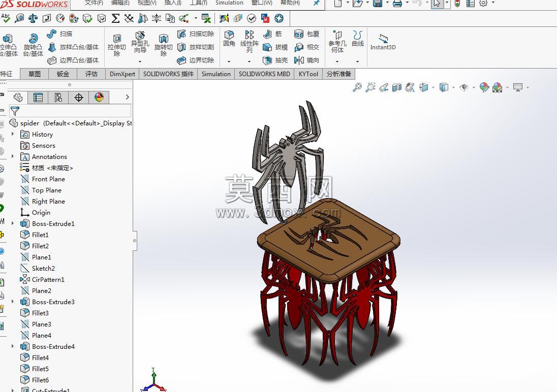Expand the Boss-Extrude1 feature arrow
557x392 pixels.
pos(13,223)
